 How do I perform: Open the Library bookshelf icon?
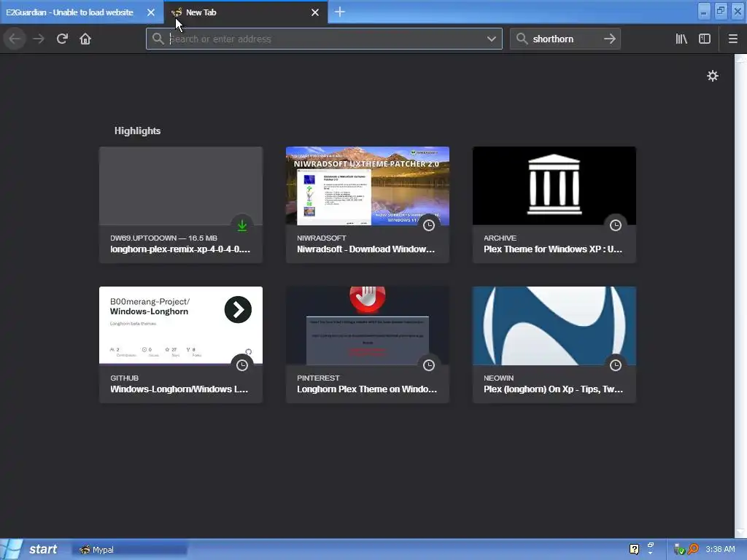pos(681,39)
